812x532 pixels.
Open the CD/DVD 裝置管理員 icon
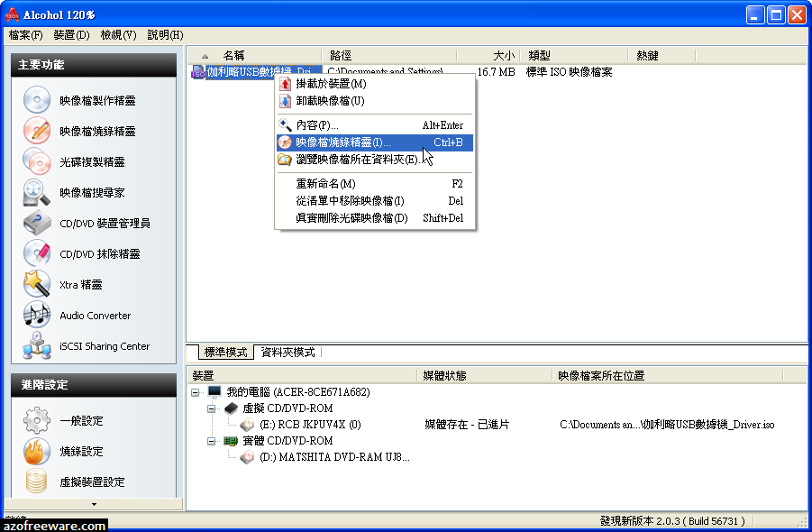tap(37, 223)
